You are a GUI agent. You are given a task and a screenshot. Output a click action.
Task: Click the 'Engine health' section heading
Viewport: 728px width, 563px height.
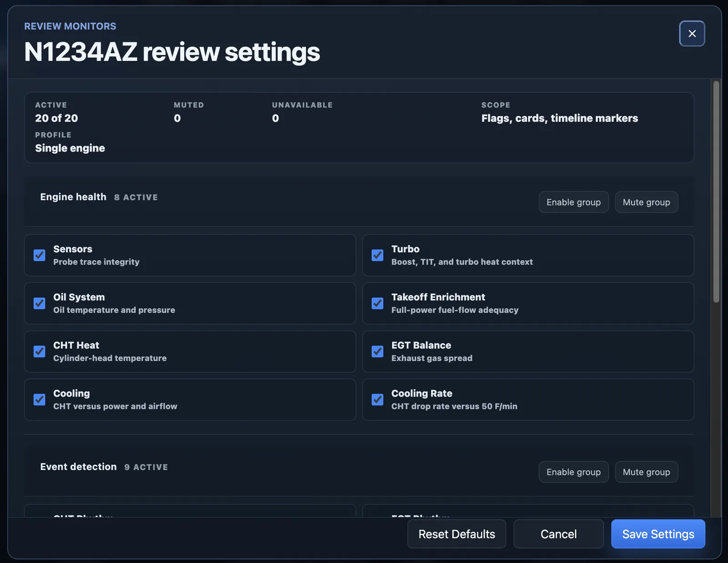73,197
